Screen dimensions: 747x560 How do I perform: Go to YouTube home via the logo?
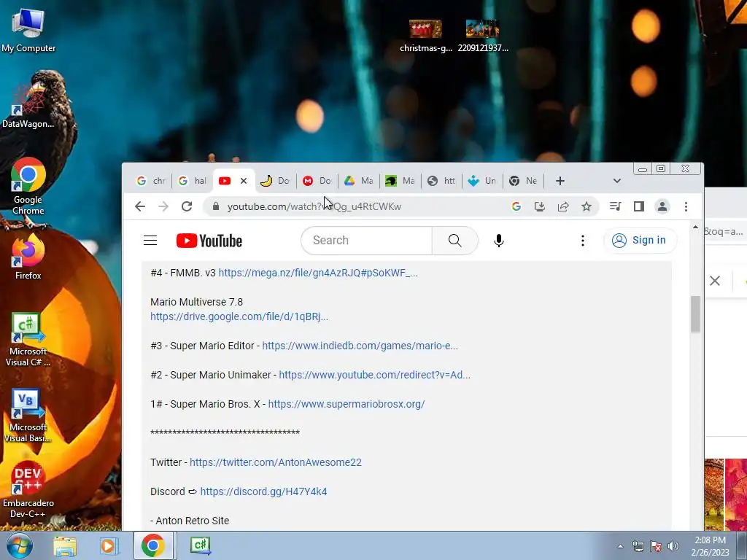209,241
